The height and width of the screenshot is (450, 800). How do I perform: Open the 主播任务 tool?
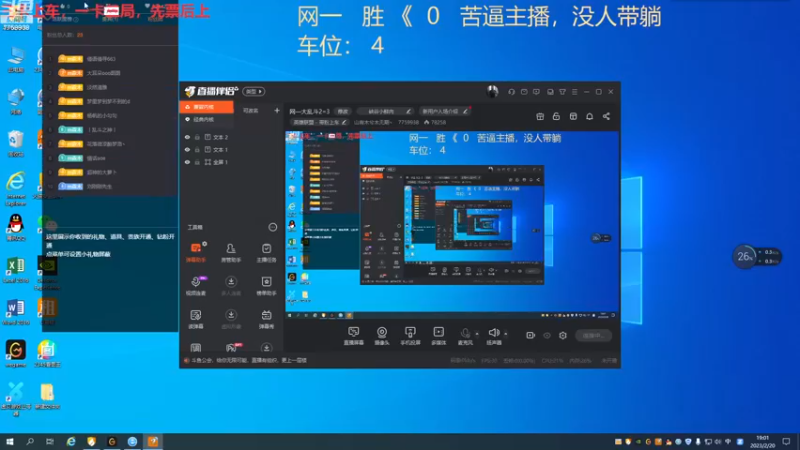[266, 253]
